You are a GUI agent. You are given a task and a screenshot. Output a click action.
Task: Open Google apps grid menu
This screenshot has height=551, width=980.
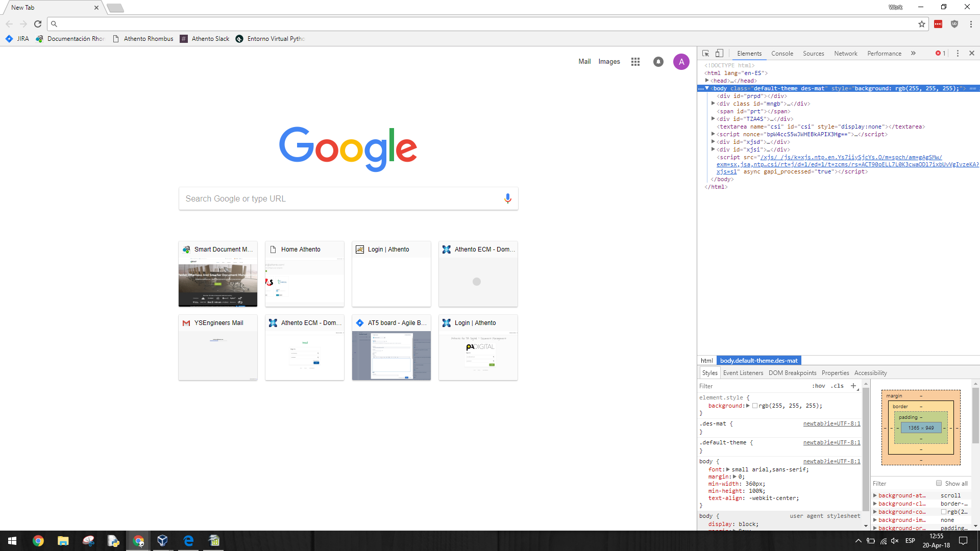tap(635, 61)
